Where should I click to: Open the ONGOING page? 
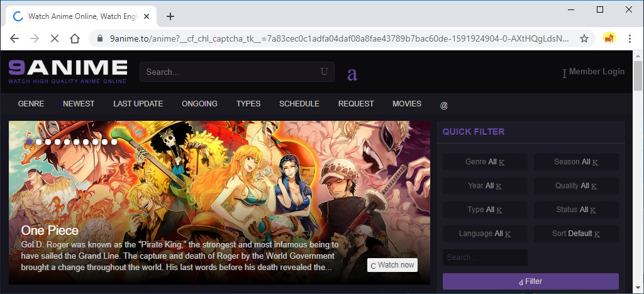click(x=199, y=104)
